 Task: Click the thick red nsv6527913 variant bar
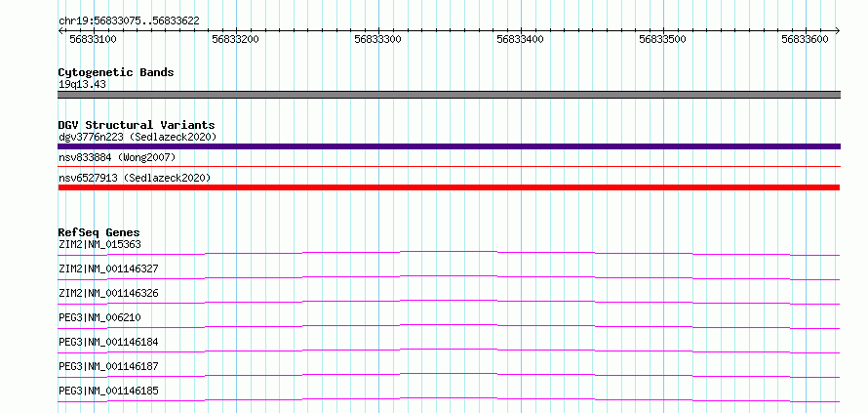point(449,187)
